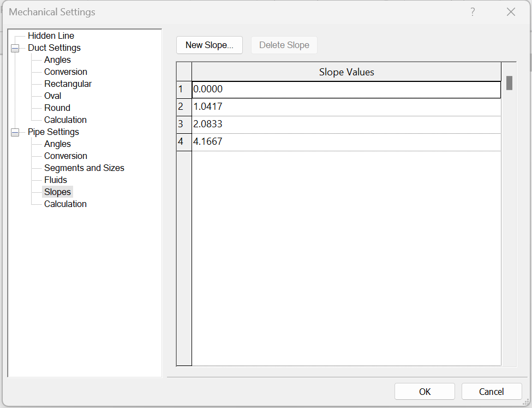Select slope value 1.0417 cell
Image resolution: width=532 pixels, height=408 pixels.
point(346,107)
